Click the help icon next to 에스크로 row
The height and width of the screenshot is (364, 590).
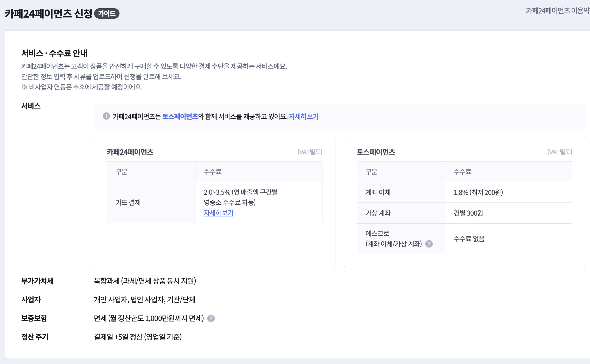click(x=429, y=244)
